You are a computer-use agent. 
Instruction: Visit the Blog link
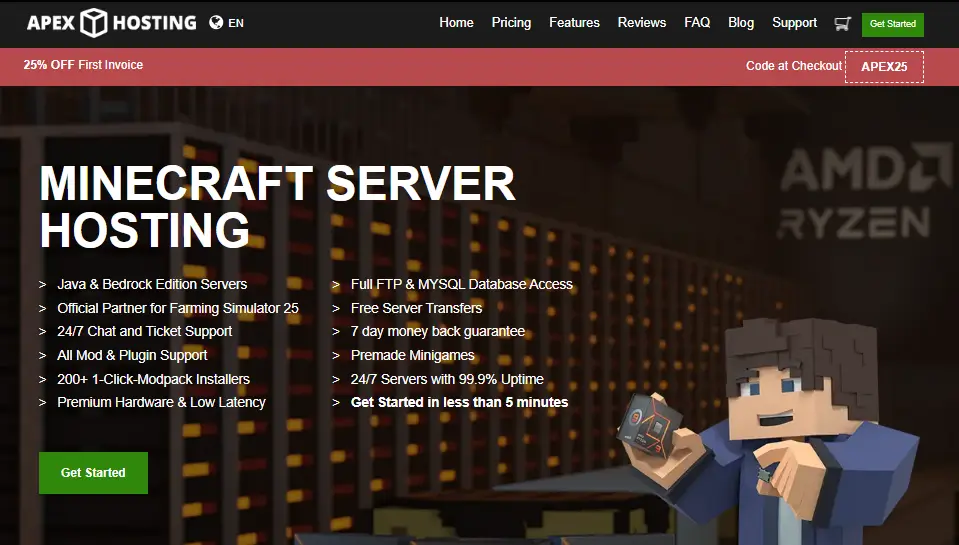(741, 23)
